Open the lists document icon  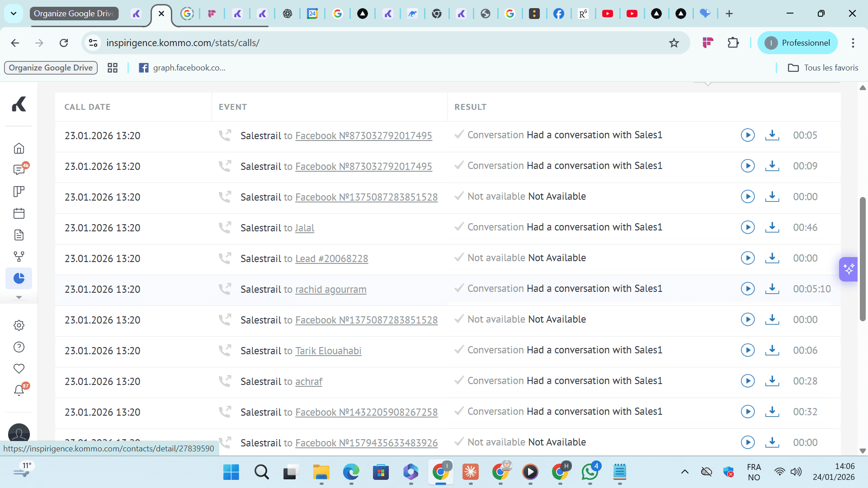(x=19, y=235)
